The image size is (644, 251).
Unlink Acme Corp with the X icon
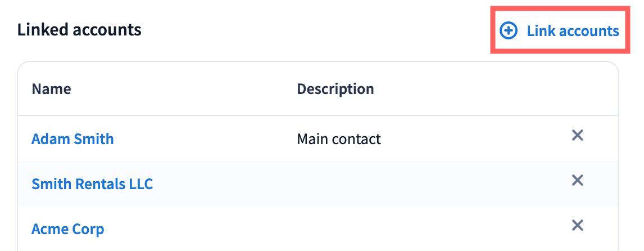pos(577,226)
